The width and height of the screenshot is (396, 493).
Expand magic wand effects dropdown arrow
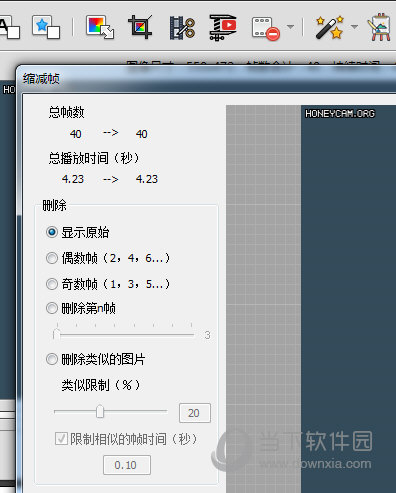click(354, 27)
